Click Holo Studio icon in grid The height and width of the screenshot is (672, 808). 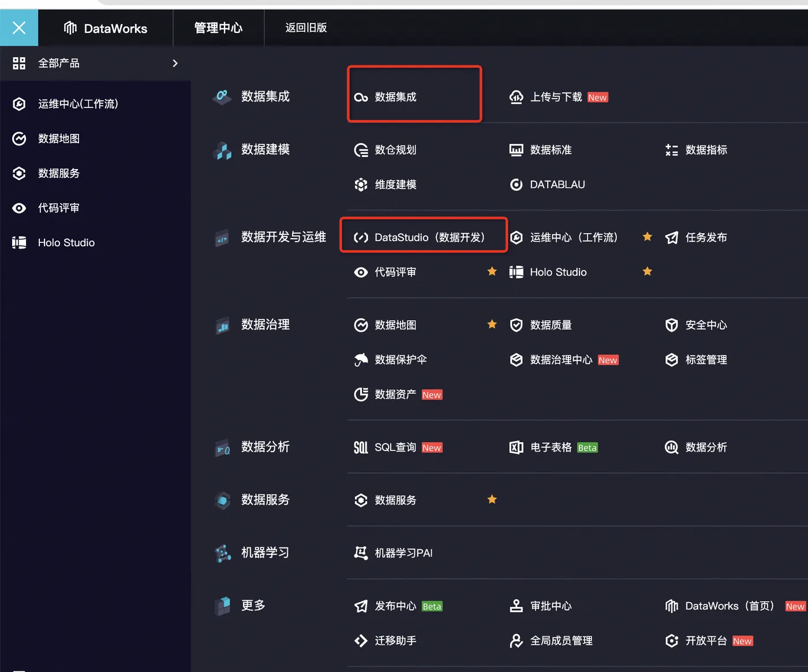(x=516, y=272)
